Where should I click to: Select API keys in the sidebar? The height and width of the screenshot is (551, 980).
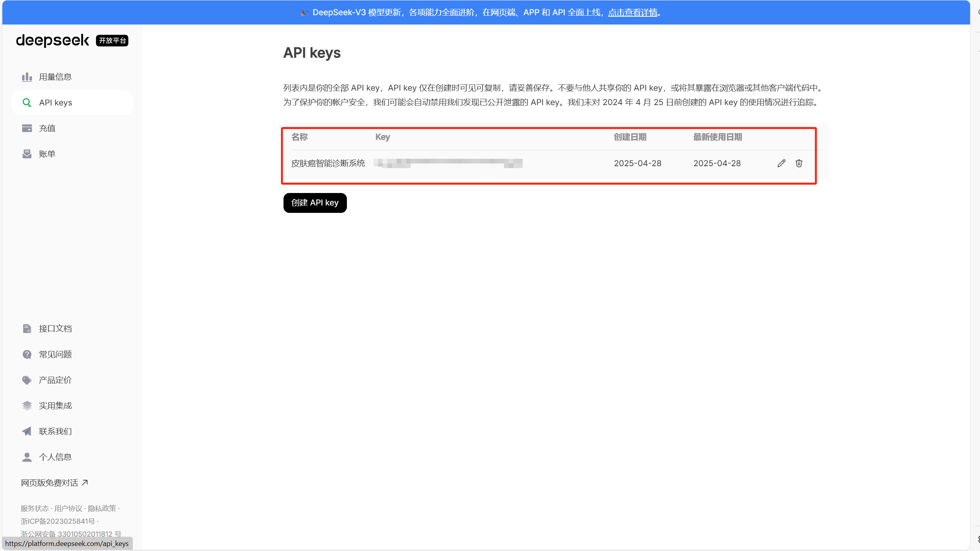[56, 103]
